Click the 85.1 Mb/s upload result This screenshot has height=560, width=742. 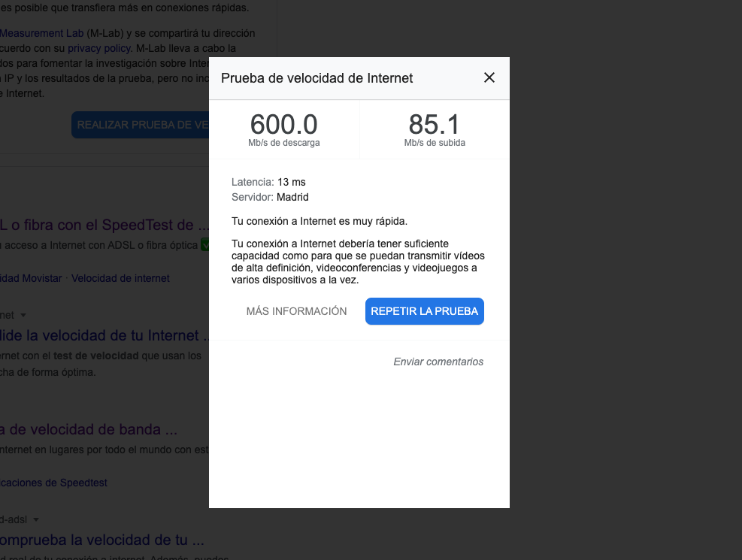click(x=435, y=125)
